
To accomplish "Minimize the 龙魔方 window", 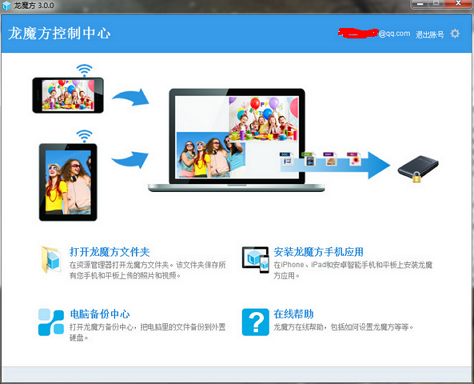I will (420, 3).
